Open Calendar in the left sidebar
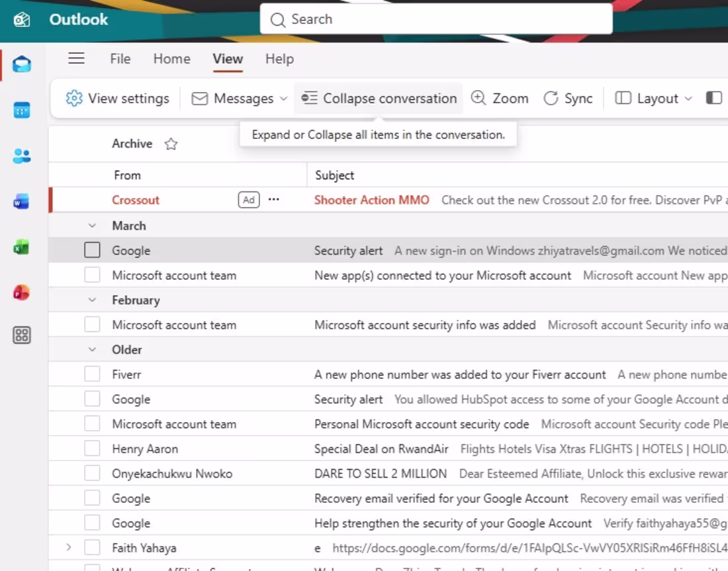The image size is (728, 571). [x=22, y=110]
